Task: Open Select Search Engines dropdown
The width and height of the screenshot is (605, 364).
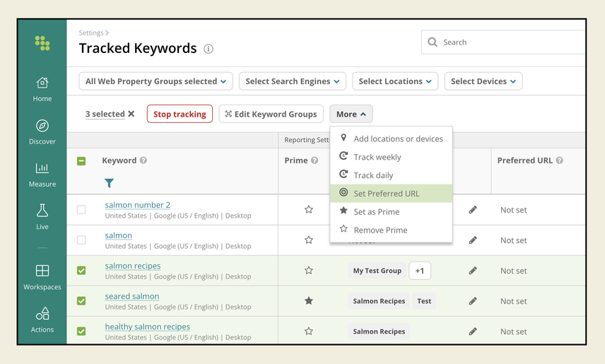Action: [293, 81]
